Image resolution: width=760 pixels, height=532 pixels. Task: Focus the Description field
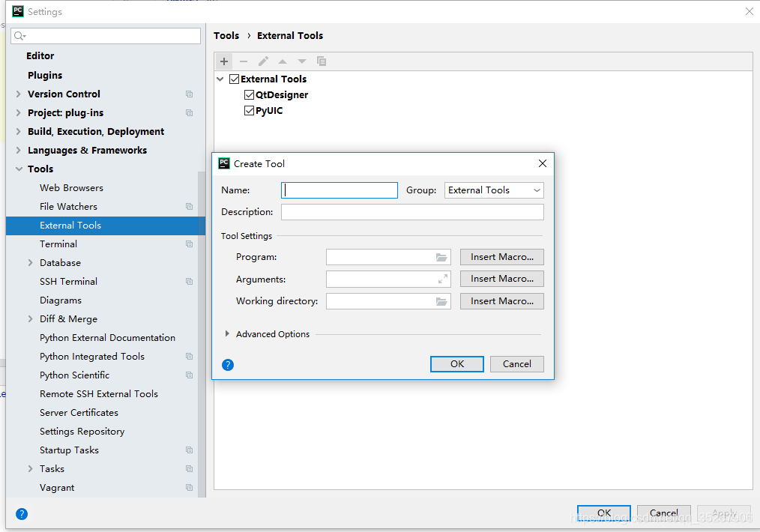(x=412, y=212)
